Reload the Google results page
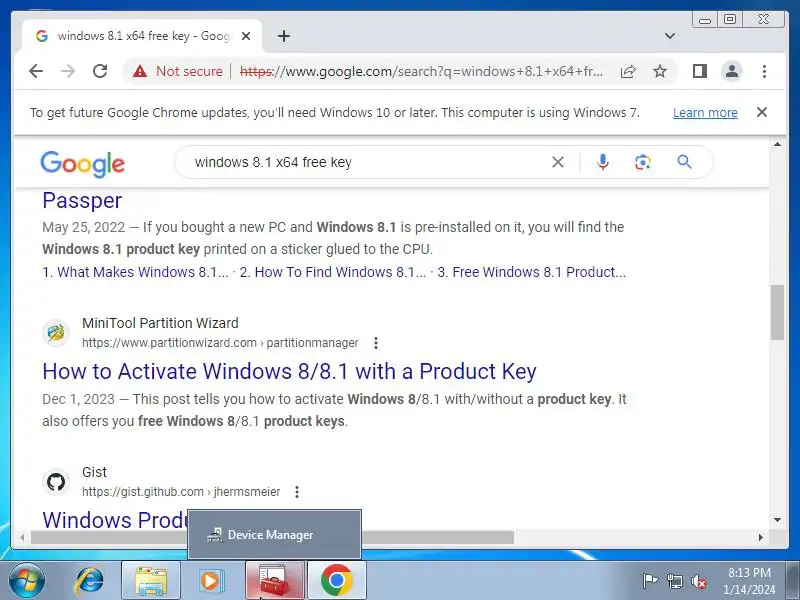Screen dimensions: 800x600 (100, 71)
